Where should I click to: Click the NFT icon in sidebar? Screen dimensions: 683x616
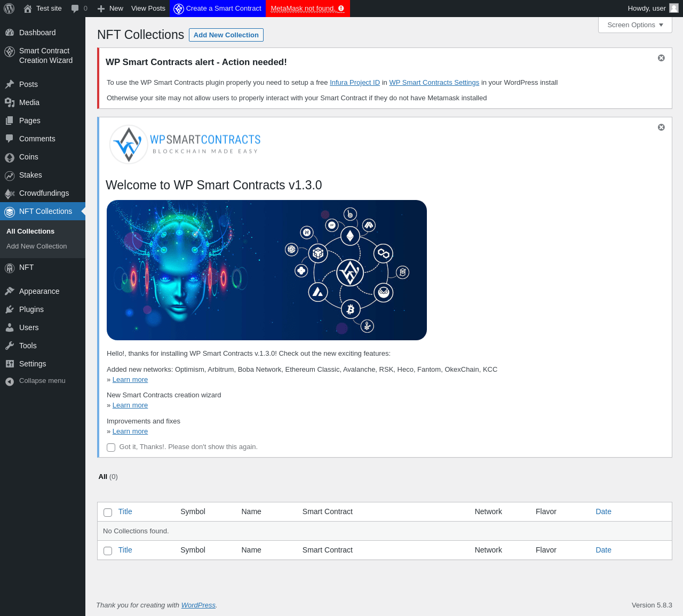(x=10, y=268)
